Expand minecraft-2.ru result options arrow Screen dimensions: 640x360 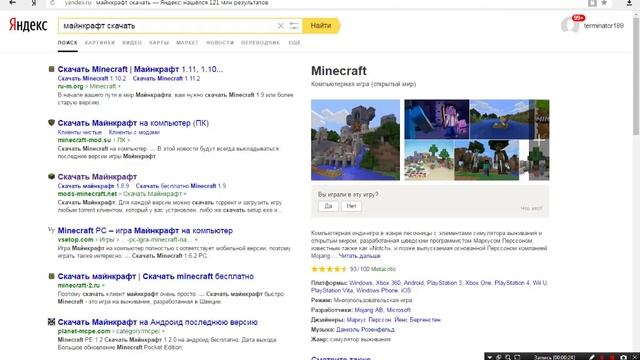click(103, 285)
